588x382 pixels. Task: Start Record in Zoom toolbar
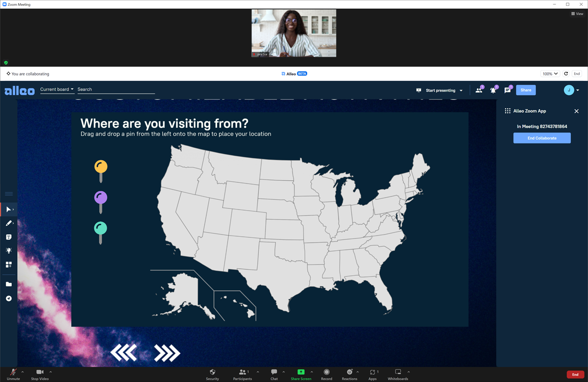coord(326,375)
